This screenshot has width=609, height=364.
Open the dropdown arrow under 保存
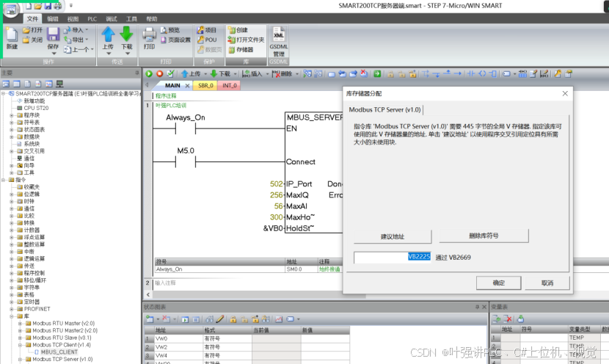(54, 54)
